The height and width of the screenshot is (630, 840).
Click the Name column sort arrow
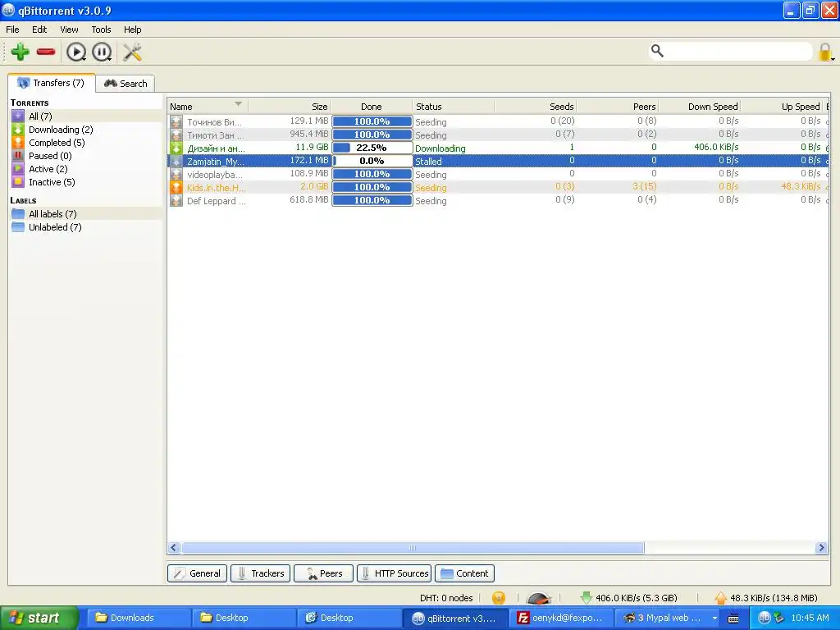[x=239, y=104]
